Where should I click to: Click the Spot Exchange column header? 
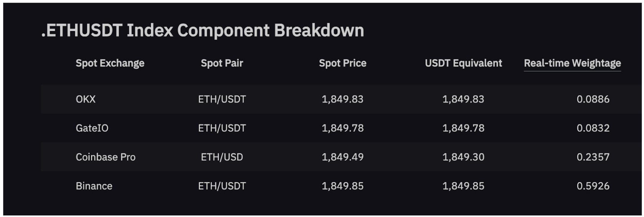(110, 63)
